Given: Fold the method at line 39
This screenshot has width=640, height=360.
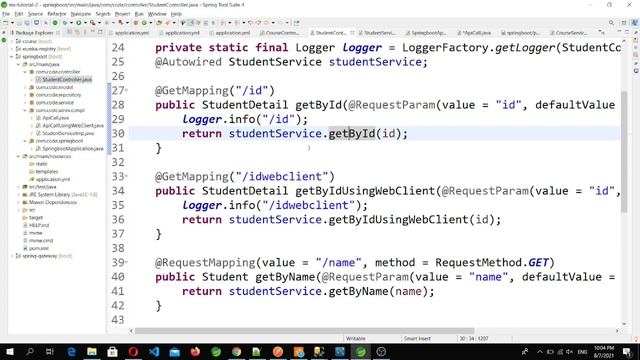Looking at the screenshot, I should pos(127,262).
